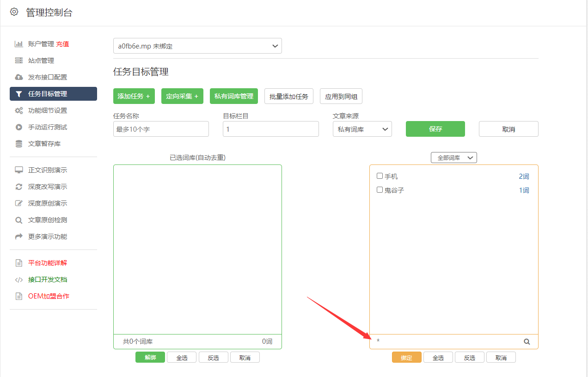Viewport: 588px width, 377px height.
Task: Open the 全部词库 filter dropdown
Action: click(453, 158)
